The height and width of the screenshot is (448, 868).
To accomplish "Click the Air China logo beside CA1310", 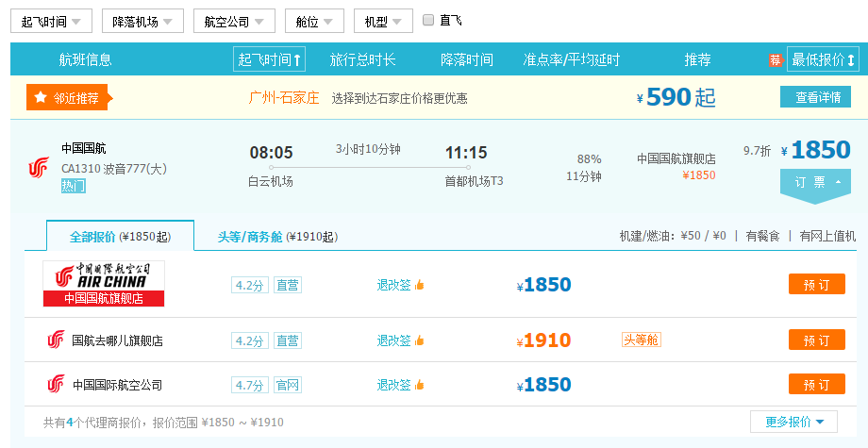I will (39, 167).
